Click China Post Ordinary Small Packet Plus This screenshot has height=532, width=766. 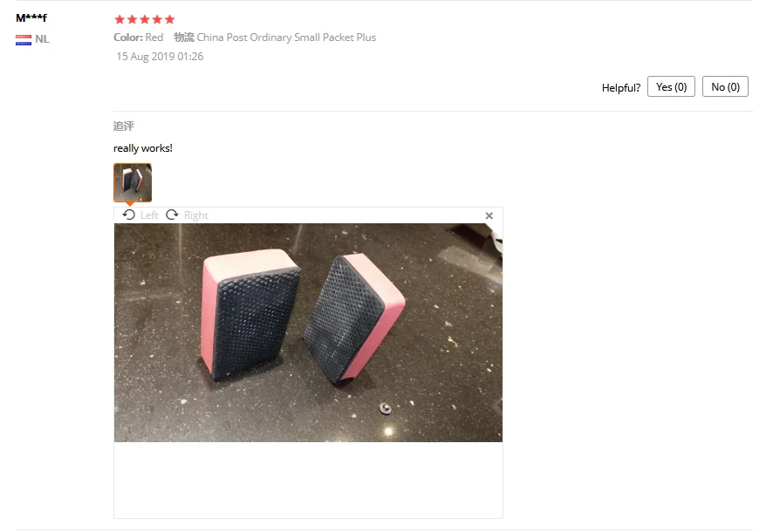point(286,38)
